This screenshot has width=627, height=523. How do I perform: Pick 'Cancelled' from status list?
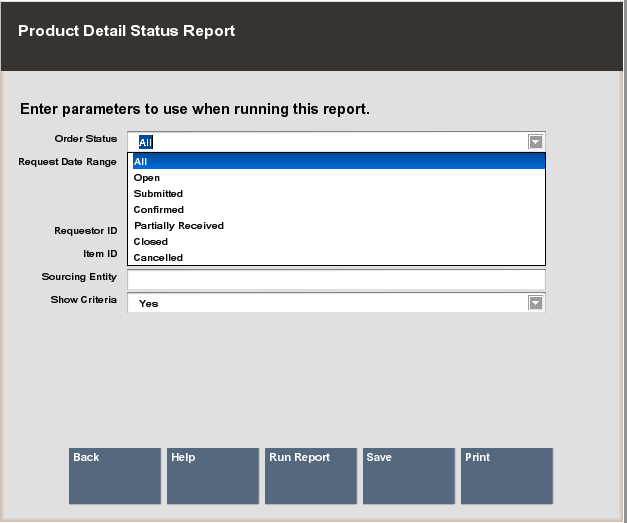pyautogui.click(x=339, y=258)
